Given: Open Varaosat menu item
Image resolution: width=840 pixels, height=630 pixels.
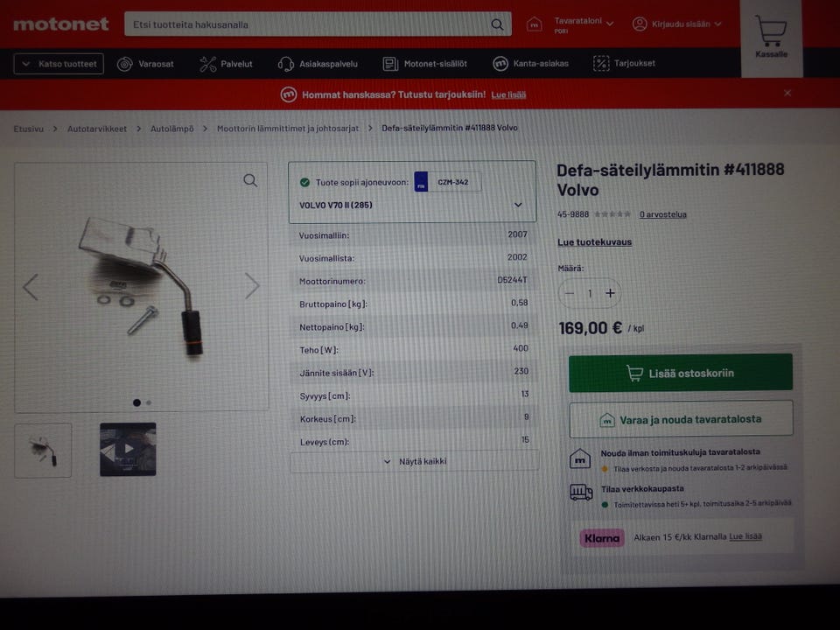Looking at the screenshot, I should [156, 64].
